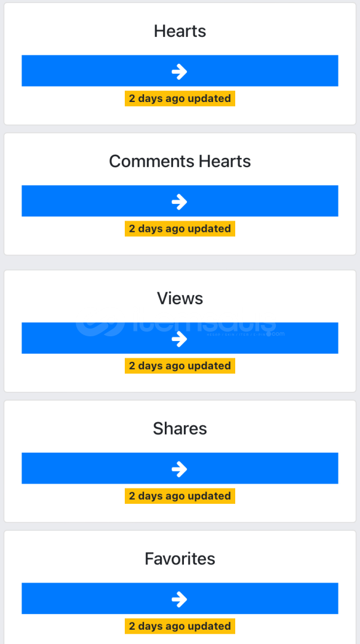Click the white arrow icon under Comments Hearts
The image size is (360, 644).
179,202
